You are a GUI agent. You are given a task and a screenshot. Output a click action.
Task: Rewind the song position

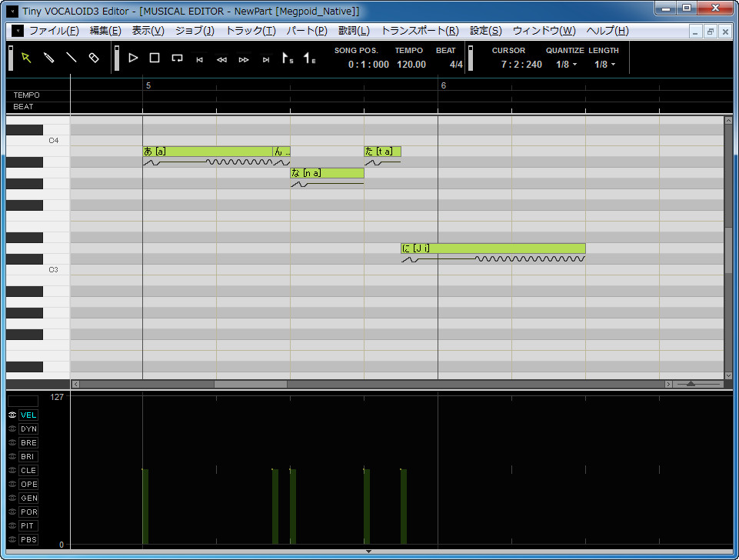tap(221, 60)
